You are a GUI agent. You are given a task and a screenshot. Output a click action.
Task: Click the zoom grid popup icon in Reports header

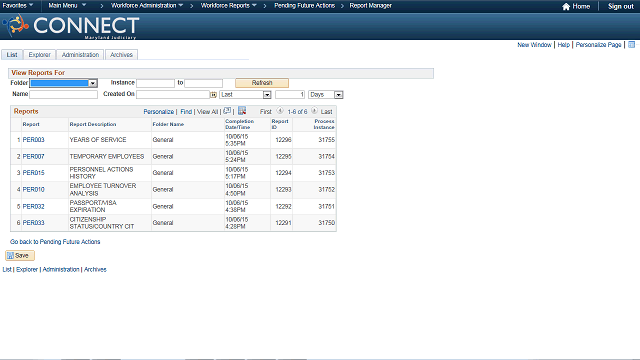pos(227,111)
